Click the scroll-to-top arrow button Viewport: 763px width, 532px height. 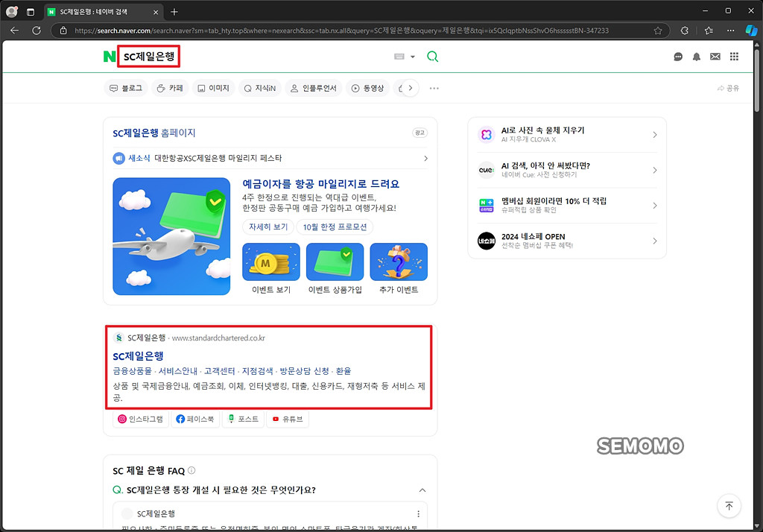(729, 506)
